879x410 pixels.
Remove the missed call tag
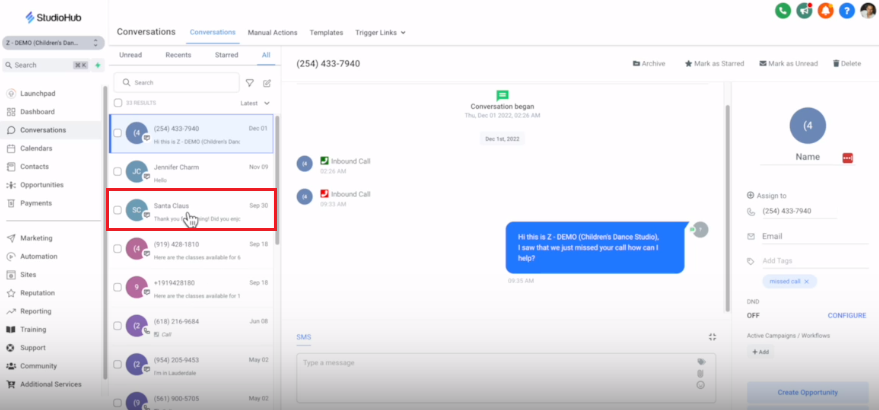806,282
